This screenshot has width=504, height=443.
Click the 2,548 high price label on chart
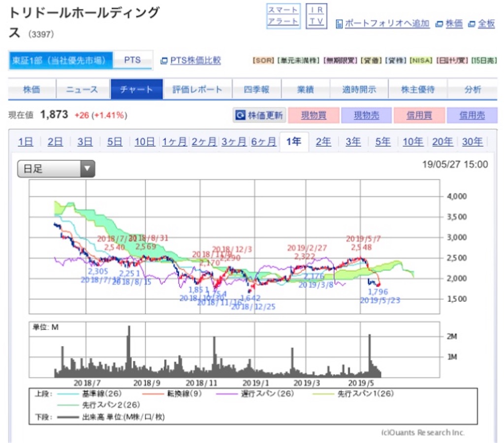click(x=361, y=247)
